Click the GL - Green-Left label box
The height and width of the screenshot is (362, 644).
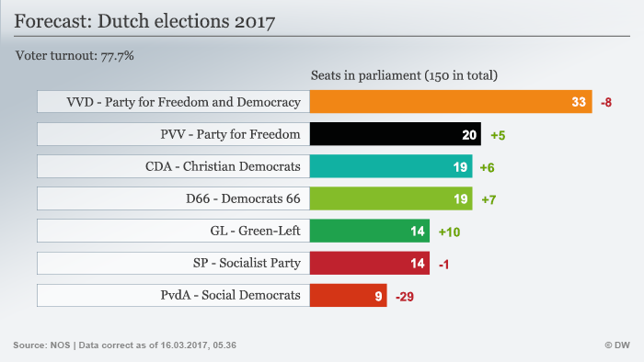point(173,231)
